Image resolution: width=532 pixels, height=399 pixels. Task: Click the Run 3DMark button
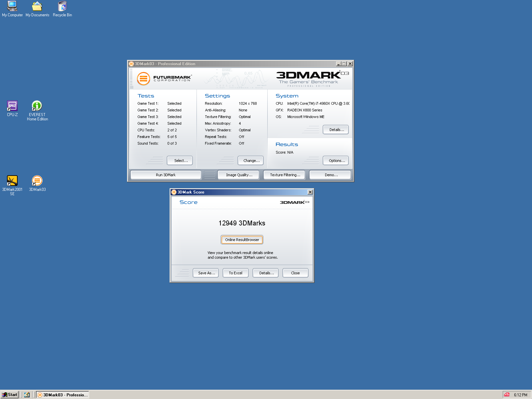pos(166,175)
